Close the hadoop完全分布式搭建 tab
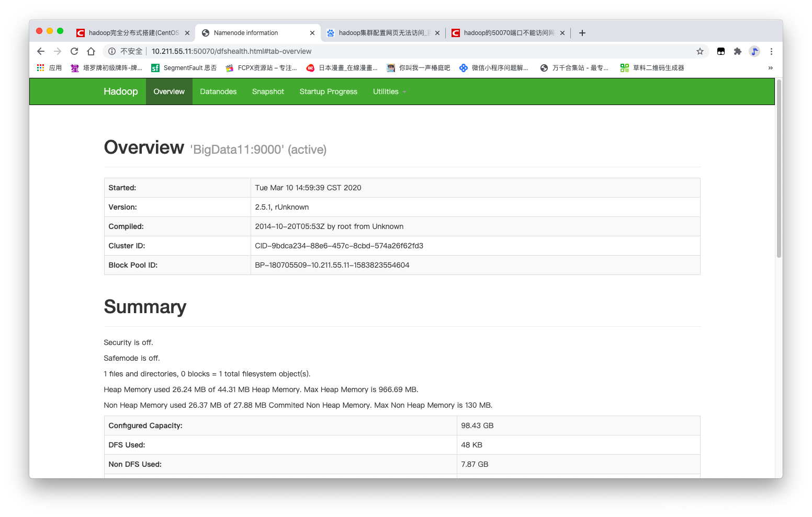The width and height of the screenshot is (812, 517). [x=187, y=33]
